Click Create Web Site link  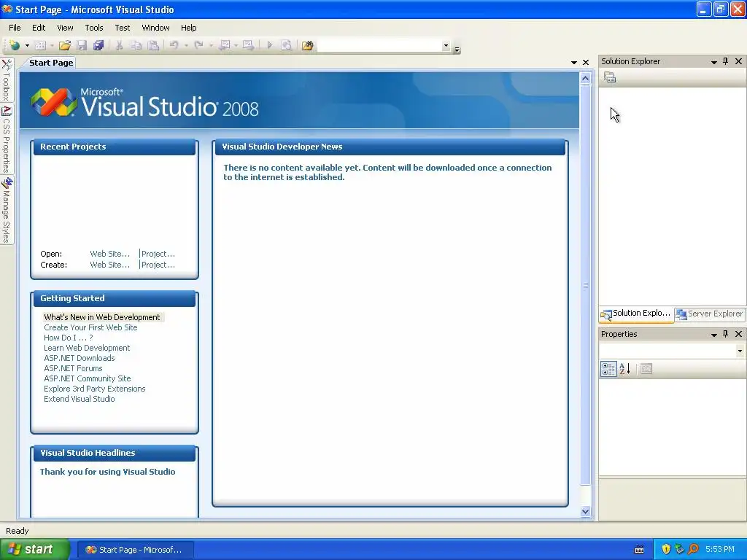(109, 265)
